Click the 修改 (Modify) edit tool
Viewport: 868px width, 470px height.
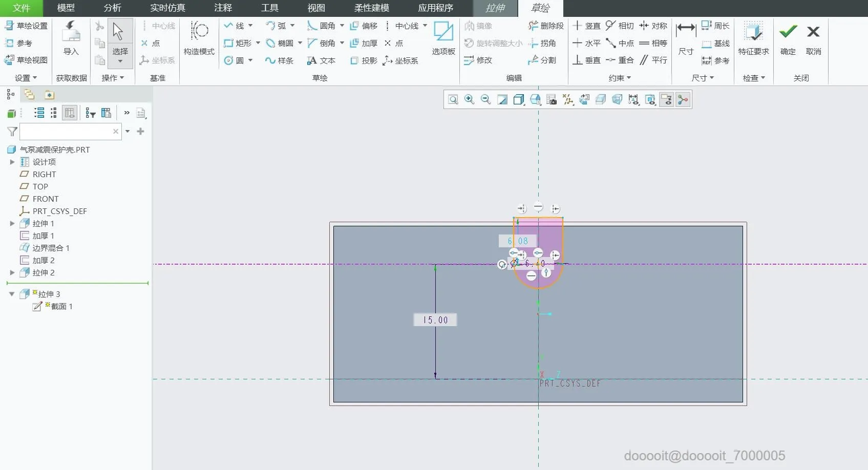(478, 60)
